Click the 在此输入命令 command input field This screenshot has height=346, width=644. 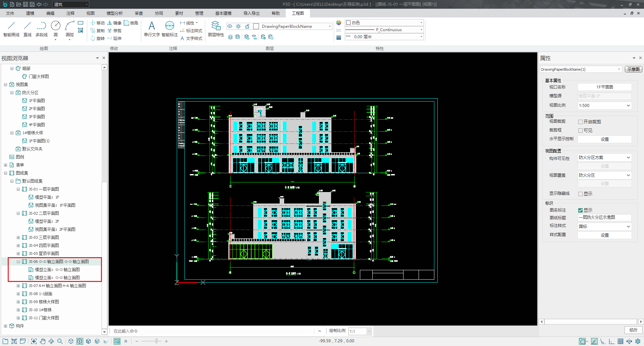pos(211,331)
